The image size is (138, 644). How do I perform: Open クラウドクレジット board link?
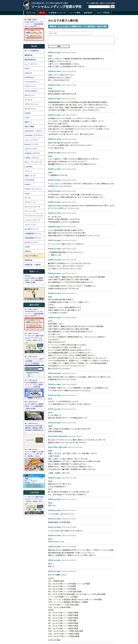point(34,104)
